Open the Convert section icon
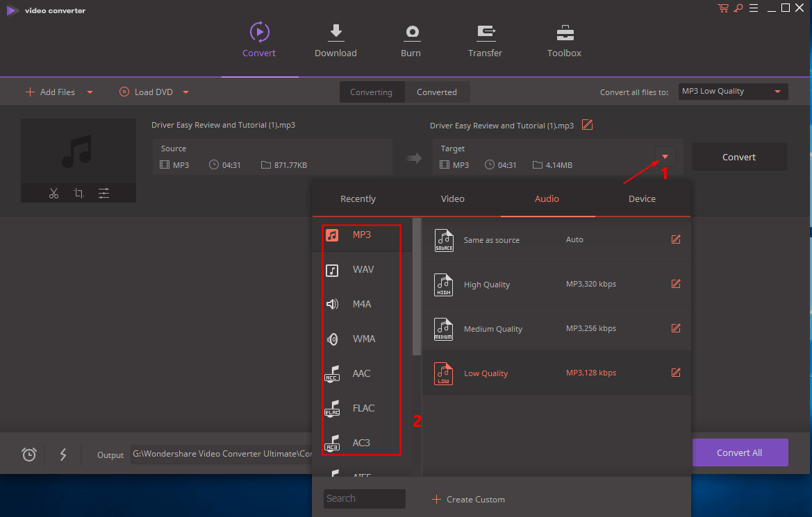This screenshot has height=517, width=812. click(x=260, y=32)
